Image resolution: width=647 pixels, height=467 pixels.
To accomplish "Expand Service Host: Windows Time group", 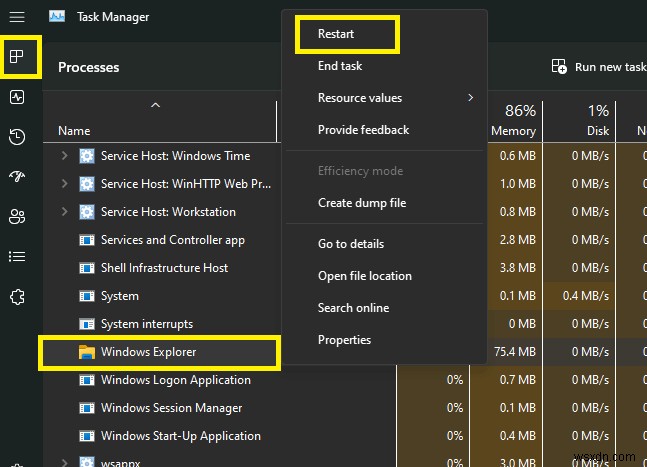I will click(65, 156).
